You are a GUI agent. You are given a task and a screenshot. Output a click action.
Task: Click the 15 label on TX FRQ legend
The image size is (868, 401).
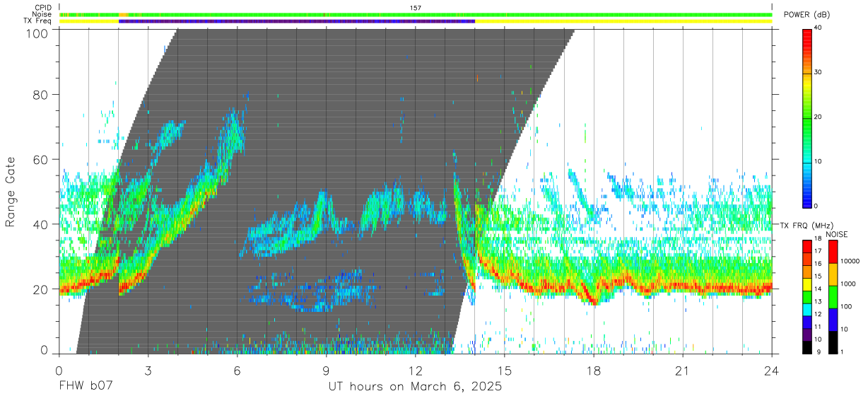pyautogui.click(x=819, y=277)
